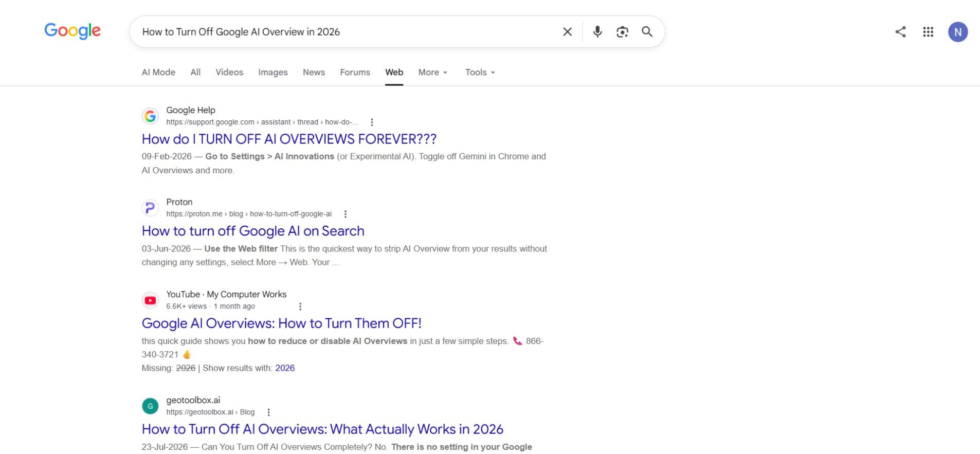The image size is (980, 454).
Task: Click the YouTube favicon
Action: (150, 300)
